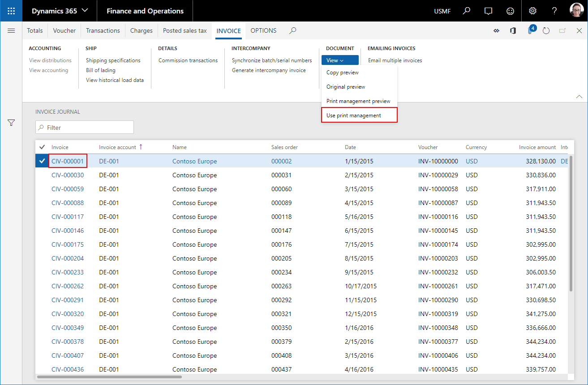Image resolution: width=588 pixels, height=385 pixels.
Task: Open the smiley feedback icon
Action: [x=511, y=11]
